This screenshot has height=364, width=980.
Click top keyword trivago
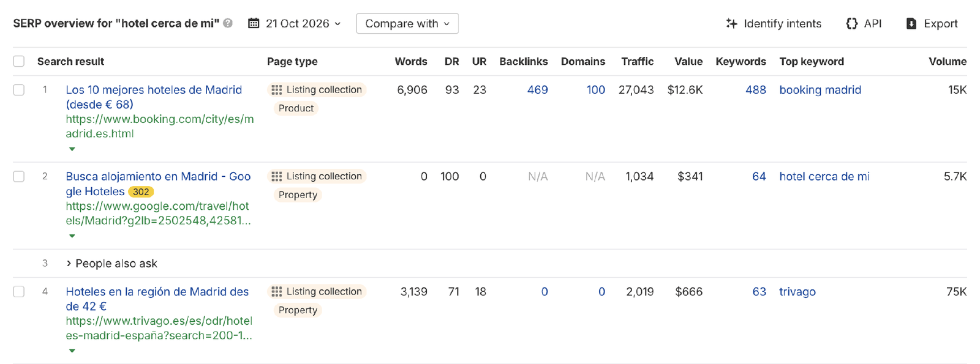coord(797,292)
